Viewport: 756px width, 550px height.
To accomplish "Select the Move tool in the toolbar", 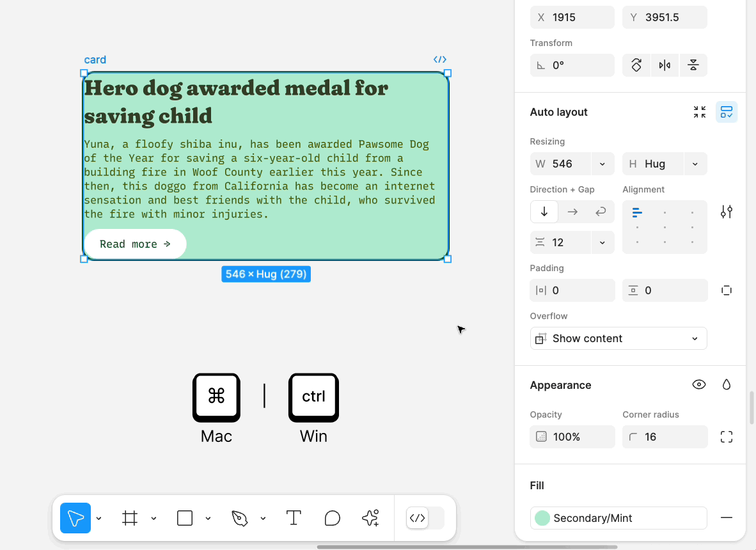I will pyautogui.click(x=75, y=518).
